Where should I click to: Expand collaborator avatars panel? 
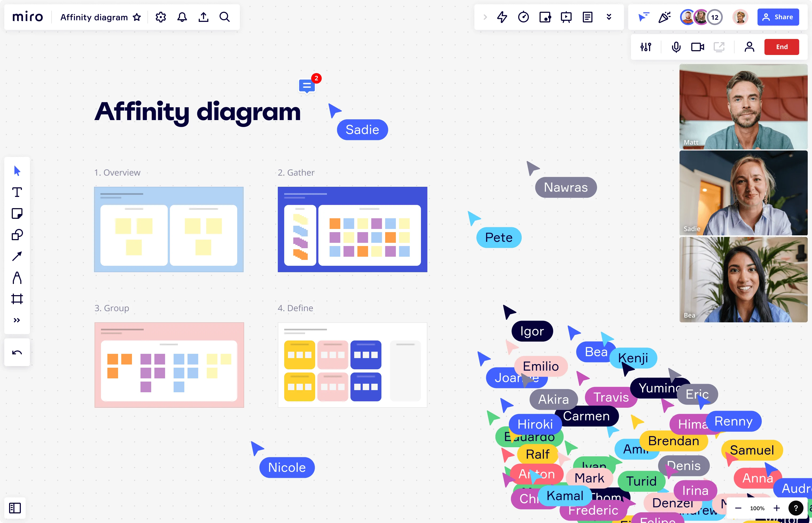(x=714, y=17)
